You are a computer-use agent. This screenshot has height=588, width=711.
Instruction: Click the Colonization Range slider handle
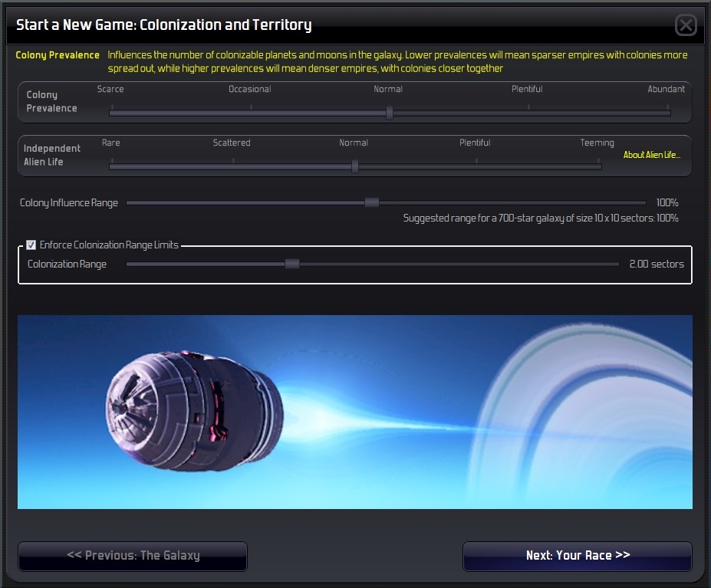coord(292,264)
